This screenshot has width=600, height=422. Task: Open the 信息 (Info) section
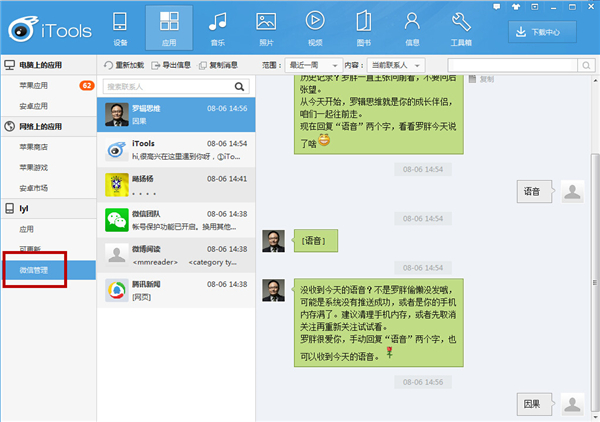pyautogui.click(x=412, y=28)
